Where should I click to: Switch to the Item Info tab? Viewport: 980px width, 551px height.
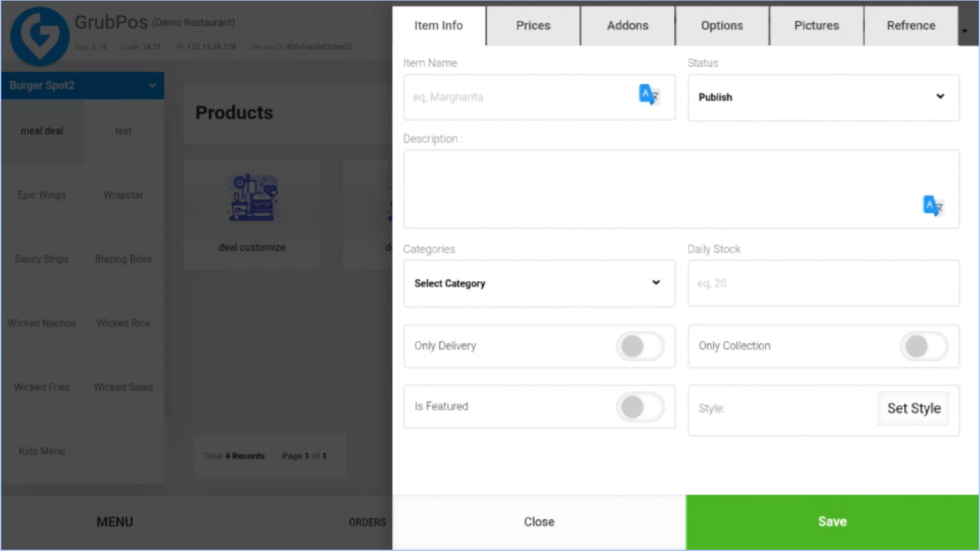tap(439, 26)
